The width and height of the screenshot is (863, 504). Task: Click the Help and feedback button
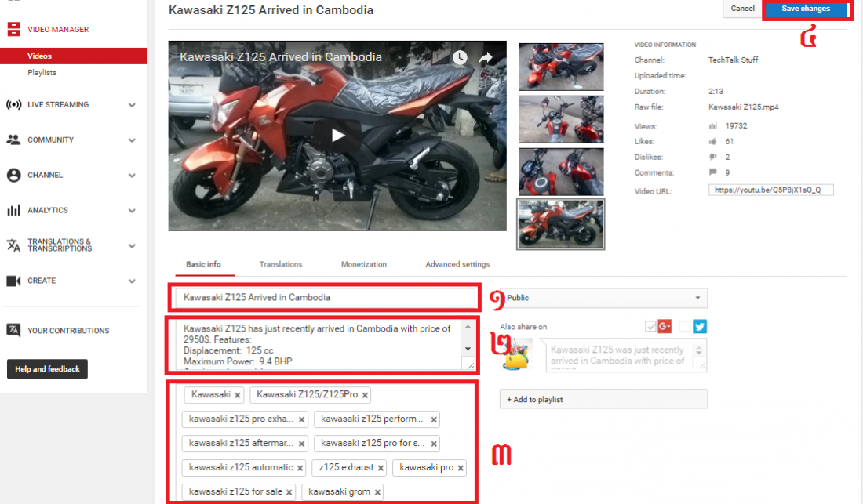pos(47,369)
